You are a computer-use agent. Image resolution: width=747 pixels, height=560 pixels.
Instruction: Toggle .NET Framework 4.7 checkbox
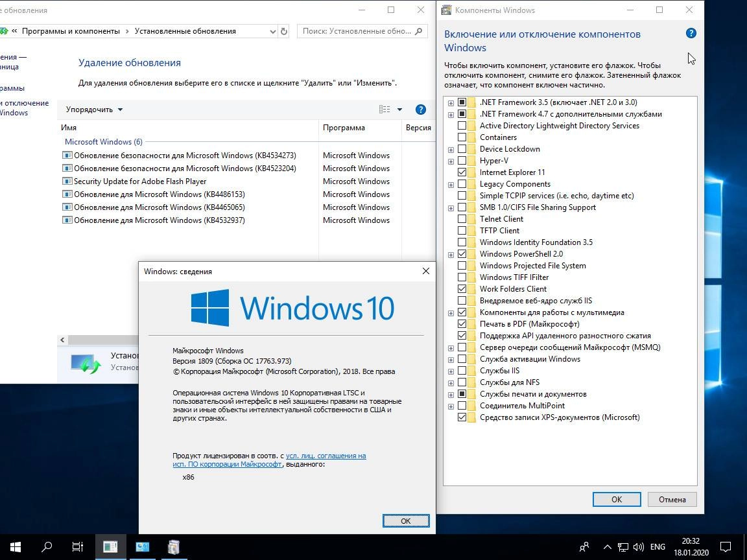(462, 114)
